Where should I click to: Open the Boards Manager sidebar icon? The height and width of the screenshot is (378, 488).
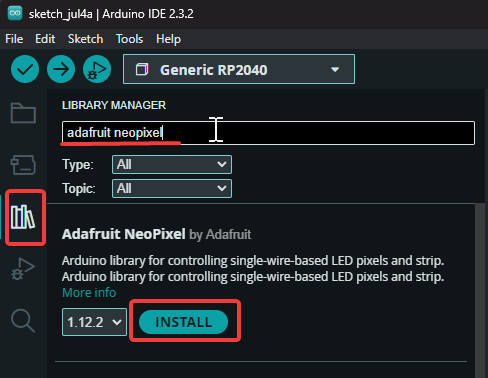tap(23, 165)
